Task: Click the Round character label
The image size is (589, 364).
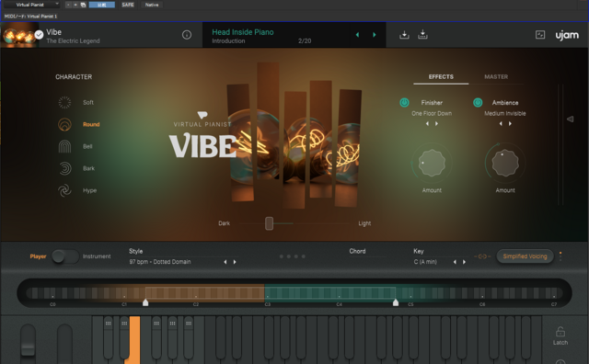Action: click(91, 124)
